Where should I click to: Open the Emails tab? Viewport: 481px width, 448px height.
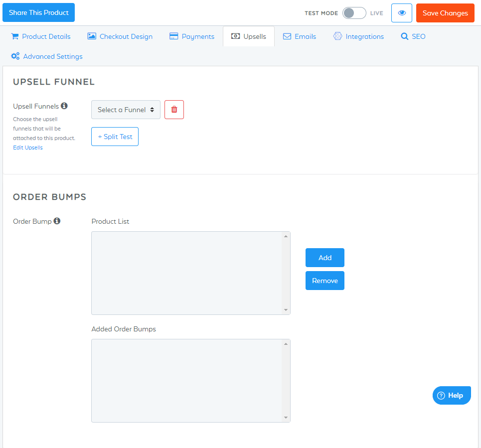(300, 36)
